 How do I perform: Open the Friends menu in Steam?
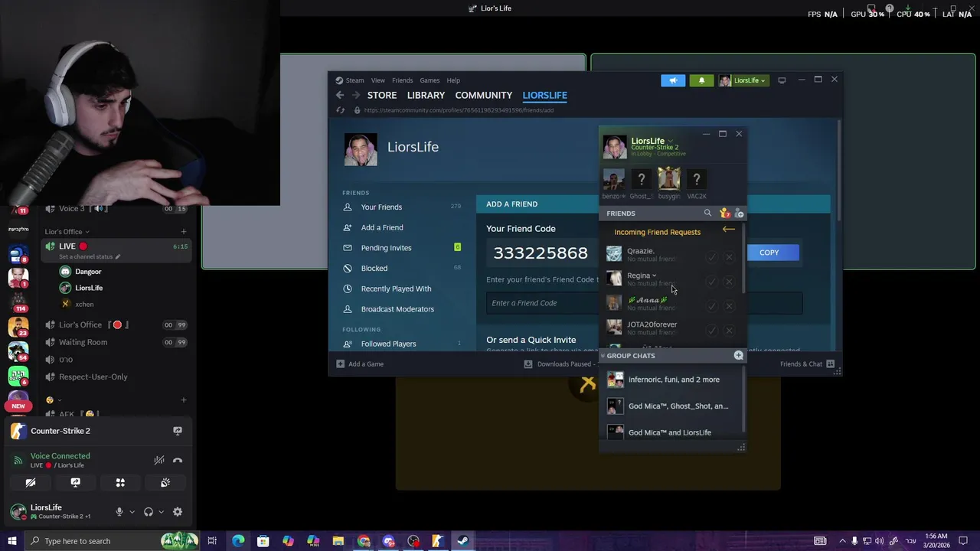pos(402,80)
